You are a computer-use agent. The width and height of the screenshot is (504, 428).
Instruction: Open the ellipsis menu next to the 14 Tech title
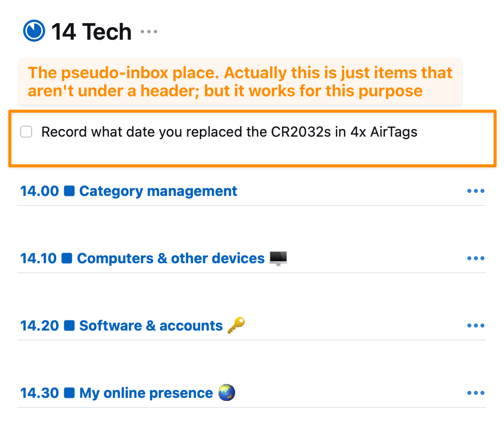coord(149,32)
